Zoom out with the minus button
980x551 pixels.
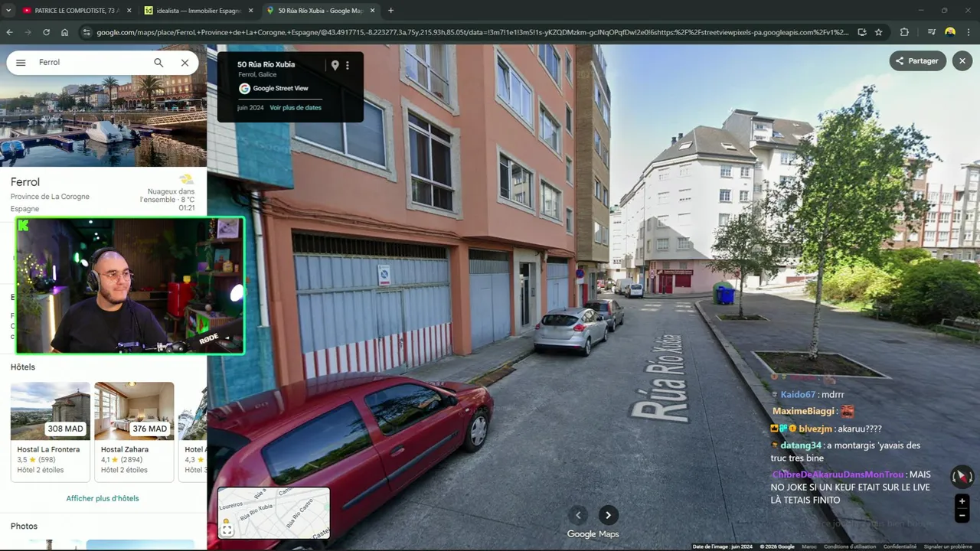[x=962, y=516]
